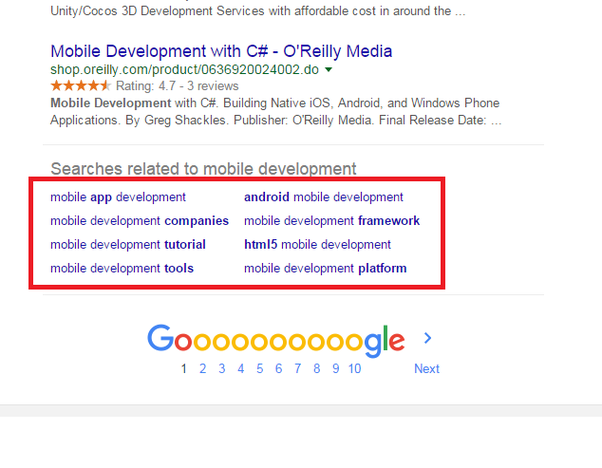Go to results page 10

pyautogui.click(x=354, y=369)
